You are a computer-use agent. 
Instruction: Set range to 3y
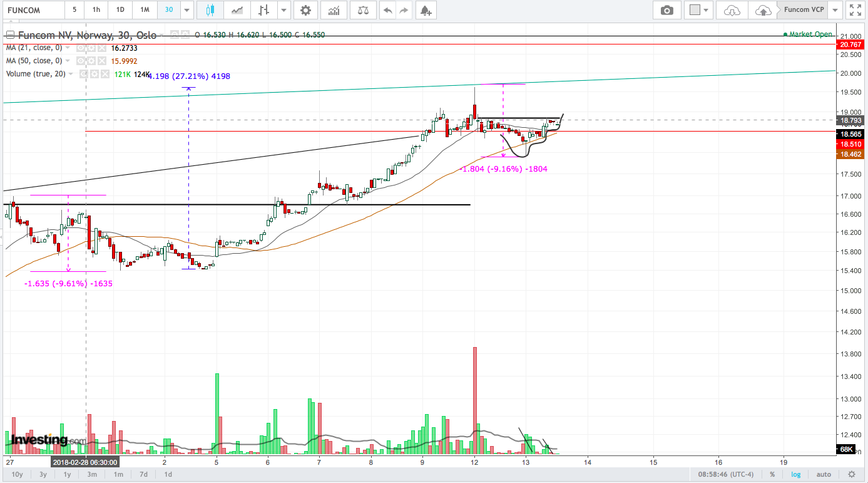[x=43, y=474]
